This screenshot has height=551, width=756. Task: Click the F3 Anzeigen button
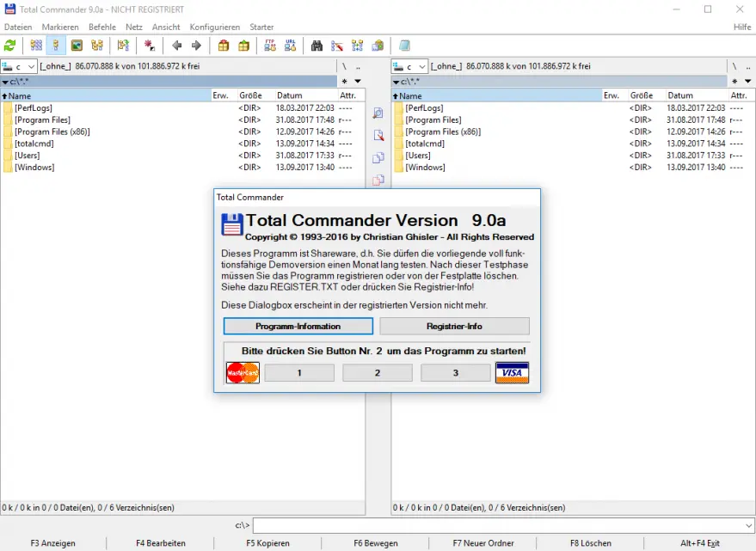[x=53, y=543]
